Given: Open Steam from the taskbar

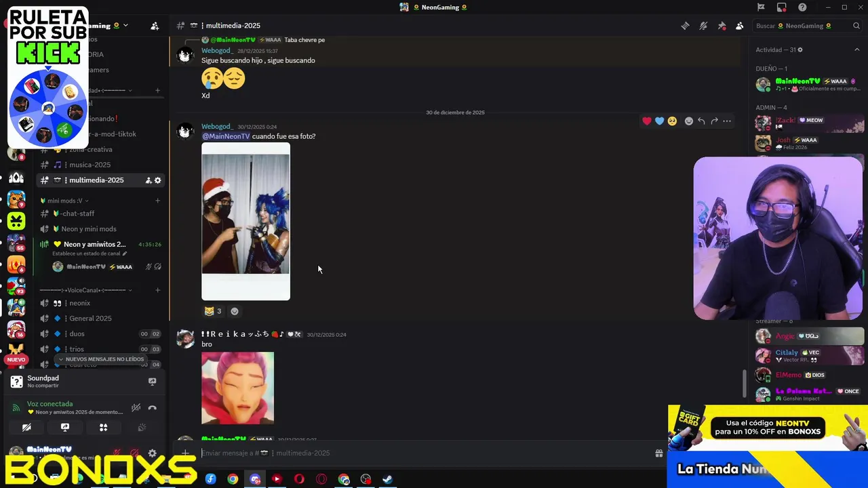Looking at the screenshot, I should tap(387, 479).
